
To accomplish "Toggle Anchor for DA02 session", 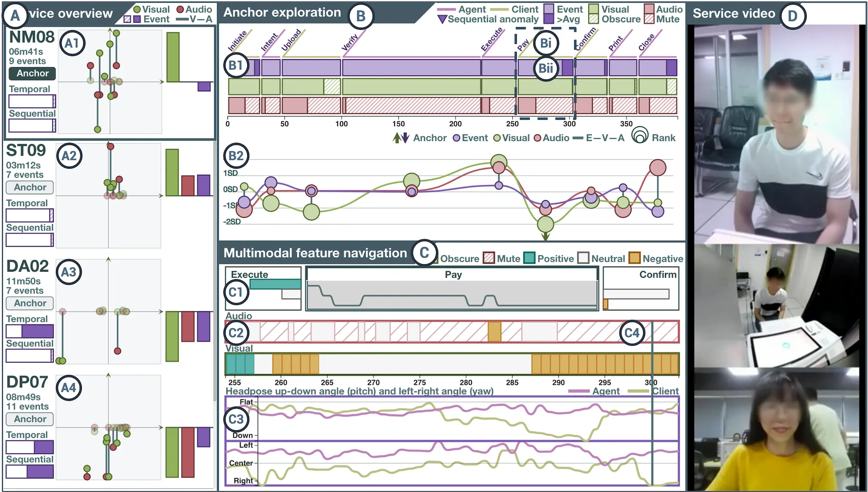I will tap(30, 303).
